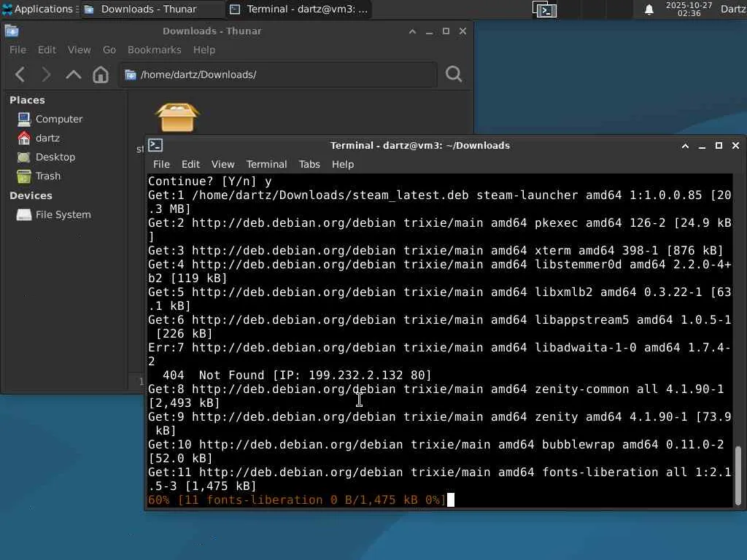
Task: Click the Computer icon in Places
Action: point(24,119)
